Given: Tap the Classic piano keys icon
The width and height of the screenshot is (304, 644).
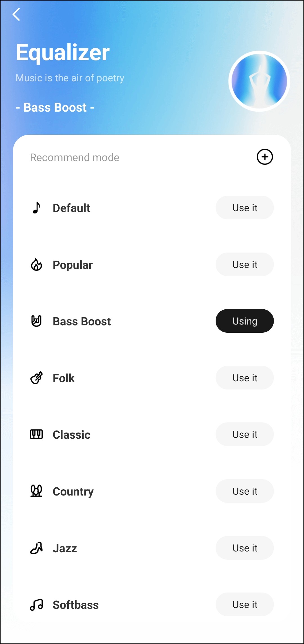Looking at the screenshot, I should pyautogui.click(x=36, y=434).
